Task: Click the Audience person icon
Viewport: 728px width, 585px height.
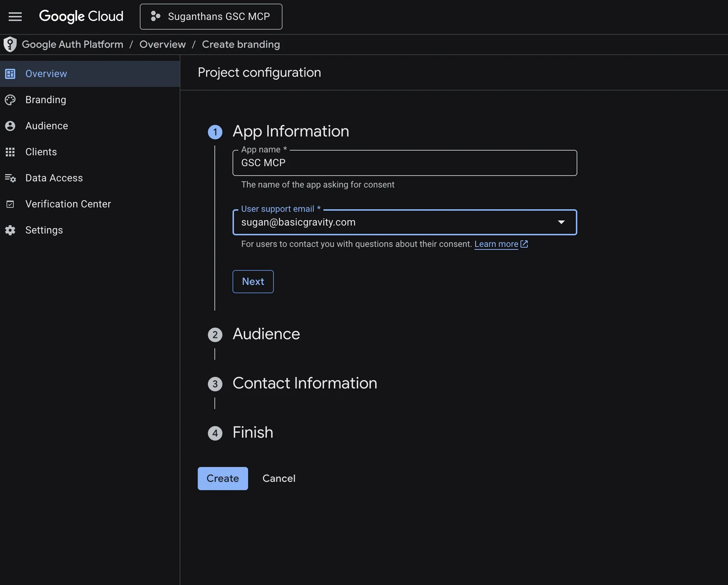Action: pyautogui.click(x=10, y=126)
